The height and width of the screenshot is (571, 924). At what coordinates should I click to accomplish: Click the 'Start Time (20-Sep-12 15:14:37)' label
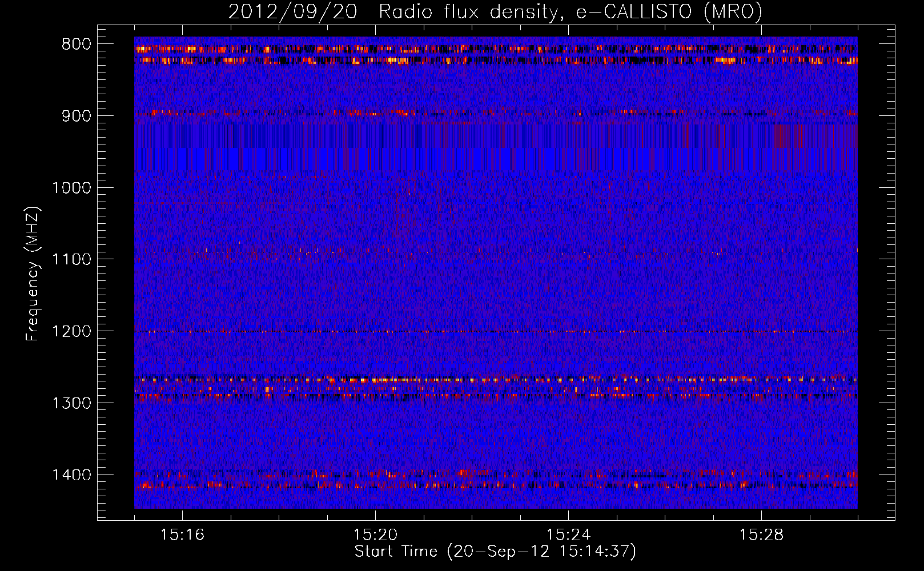pyautogui.click(x=495, y=552)
